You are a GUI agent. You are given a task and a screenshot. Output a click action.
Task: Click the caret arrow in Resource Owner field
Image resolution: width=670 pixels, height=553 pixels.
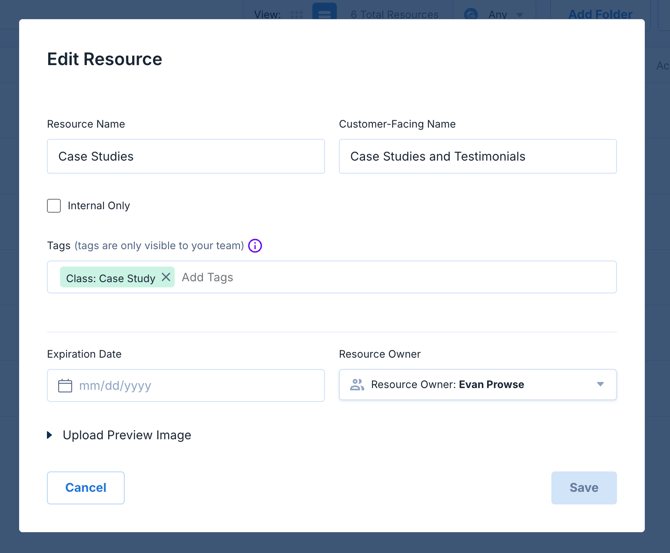click(600, 385)
